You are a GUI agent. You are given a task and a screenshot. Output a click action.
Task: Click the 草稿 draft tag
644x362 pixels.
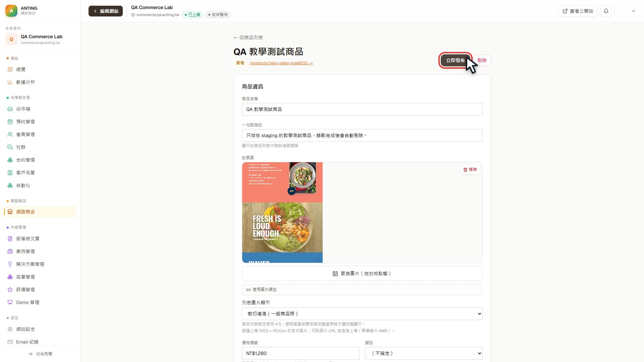[x=240, y=63]
